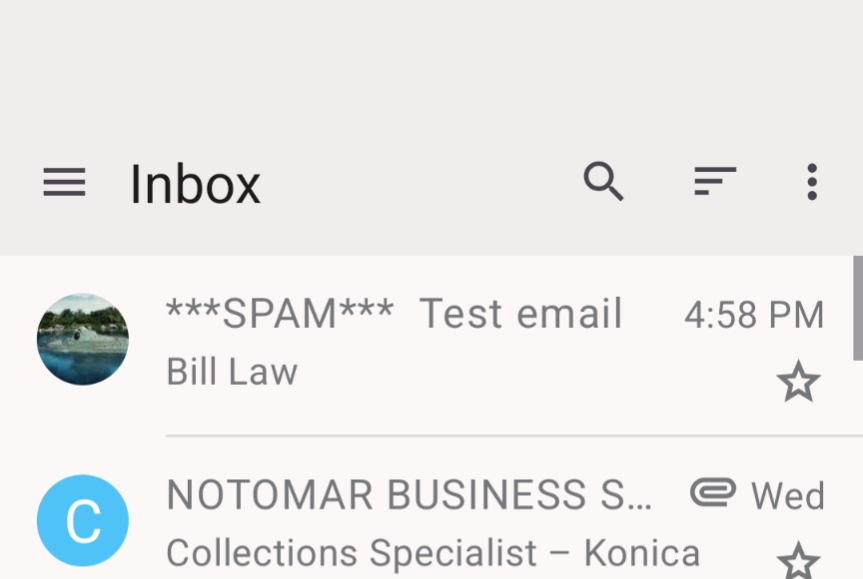Open the hamburger navigation menu
Image resolution: width=863 pixels, height=579 pixels.
pyautogui.click(x=64, y=183)
